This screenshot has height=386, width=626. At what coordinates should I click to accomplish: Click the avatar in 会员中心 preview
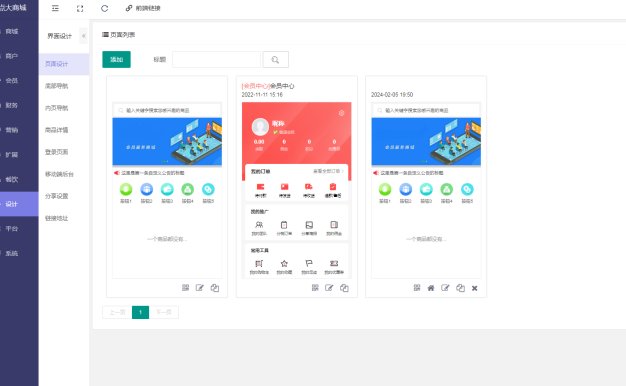(260, 127)
